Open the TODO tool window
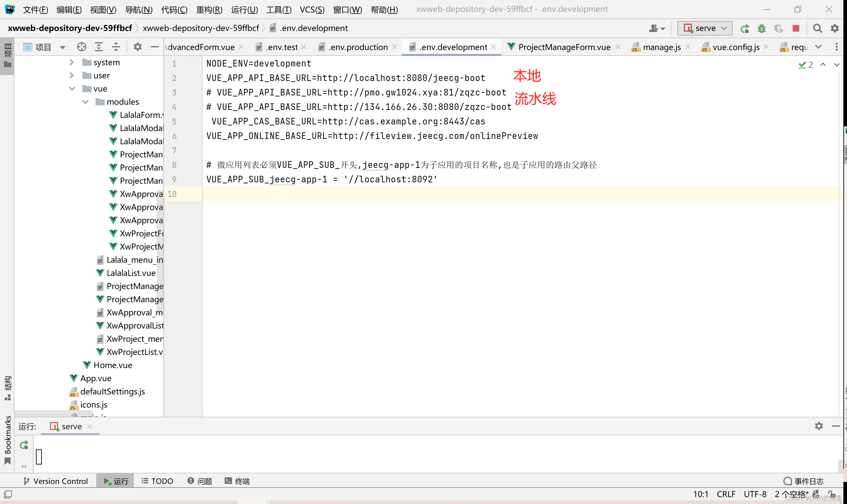The image size is (847, 504). click(157, 481)
